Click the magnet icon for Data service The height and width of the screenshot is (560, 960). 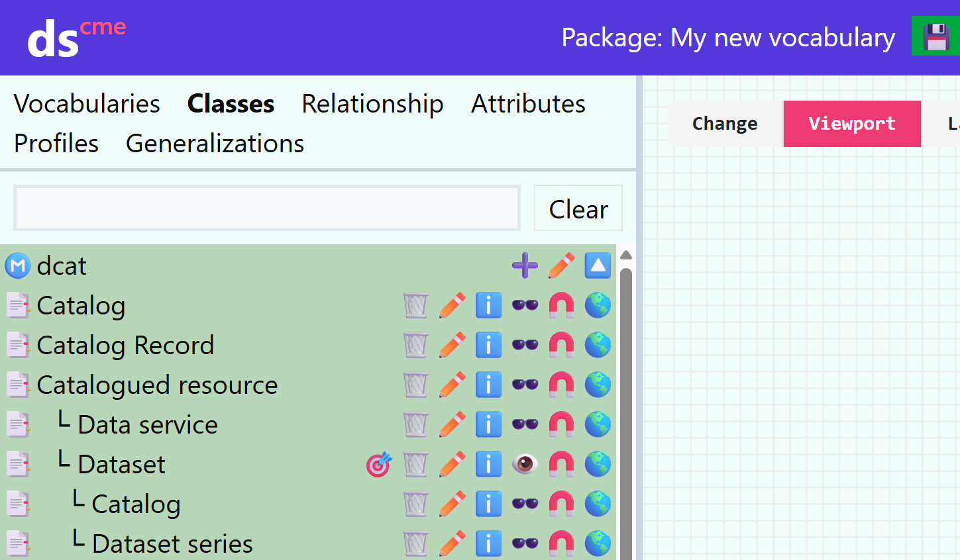[x=561, y=425]
